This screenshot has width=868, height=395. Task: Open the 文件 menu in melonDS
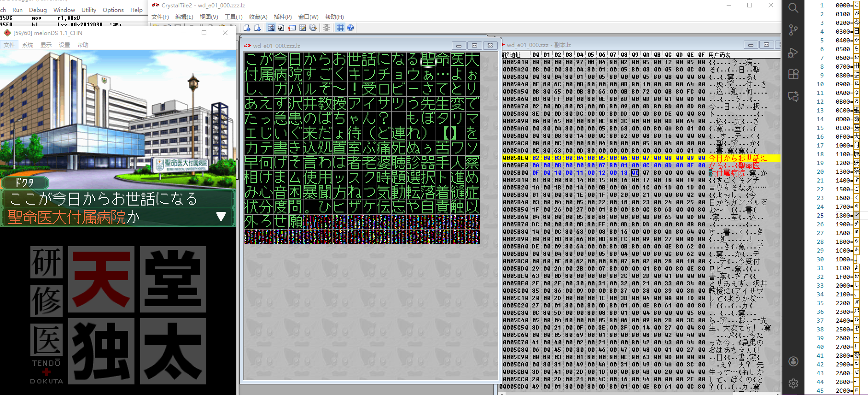9,45
